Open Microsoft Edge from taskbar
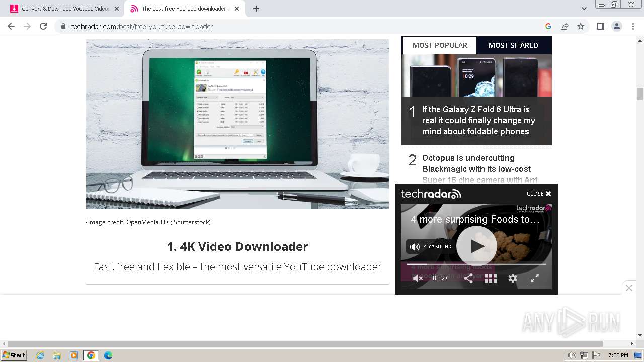The height and width of the screenshot is (362, 644). (108, 355)
